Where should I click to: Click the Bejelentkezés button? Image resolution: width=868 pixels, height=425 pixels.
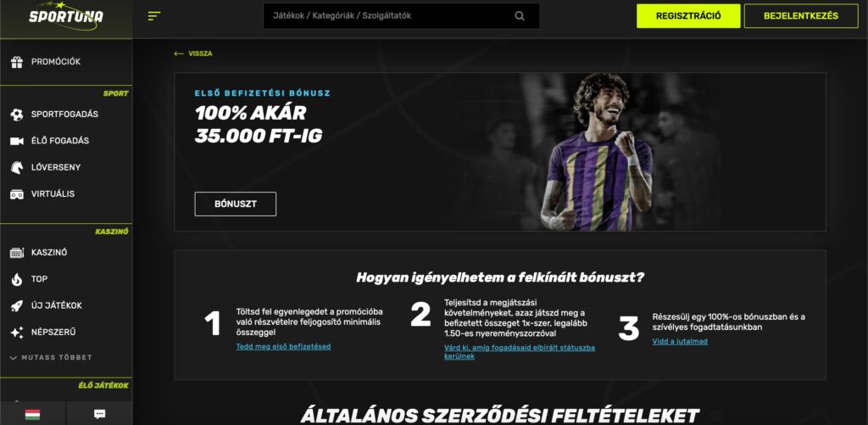tap(800, 16)
